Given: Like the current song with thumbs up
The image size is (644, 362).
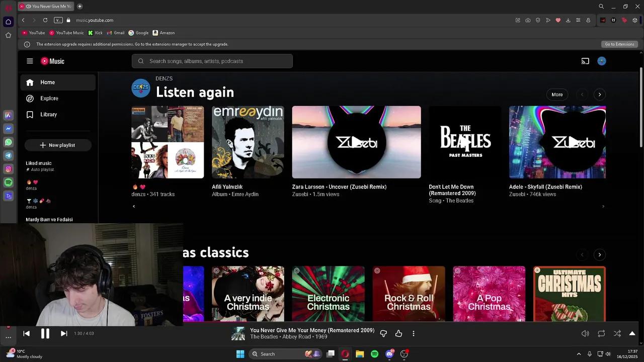Looking at the screenshot, I should [x=398, y=333].
